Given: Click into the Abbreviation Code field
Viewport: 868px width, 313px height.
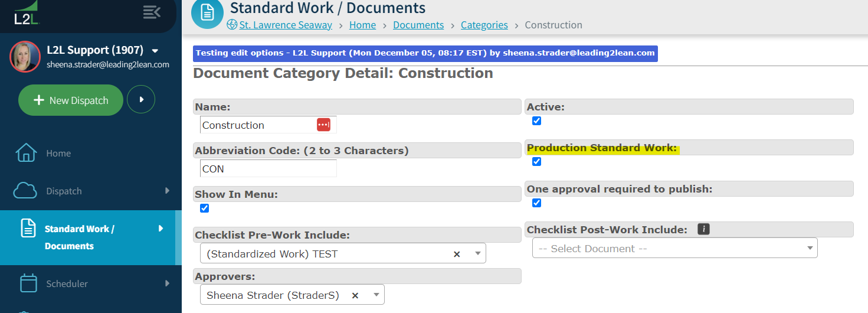Looking at the screenshot, I should 268,168.
